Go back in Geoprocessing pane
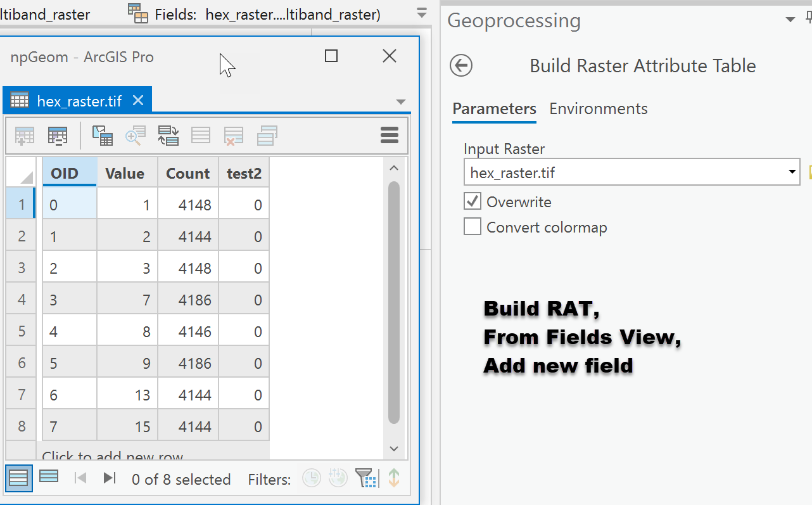The height and width of the screenshot is (505, 812). (x=461, y=65)
